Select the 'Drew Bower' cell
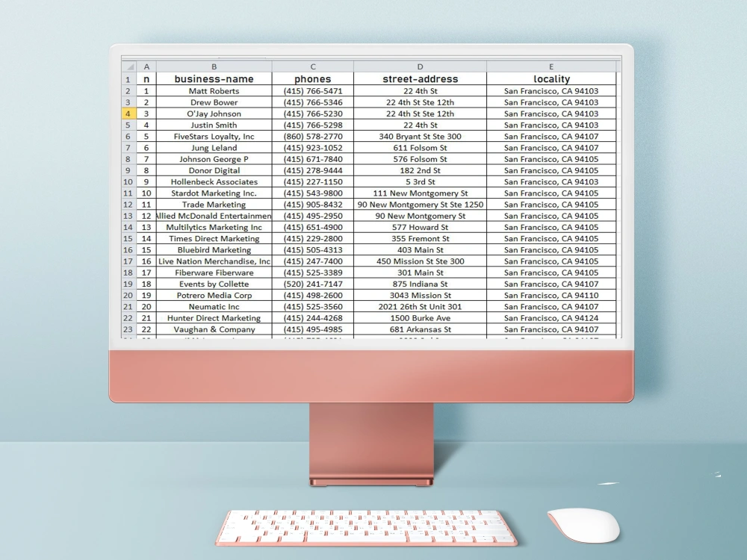Screen dimensions: 747x560 point(214,102)
